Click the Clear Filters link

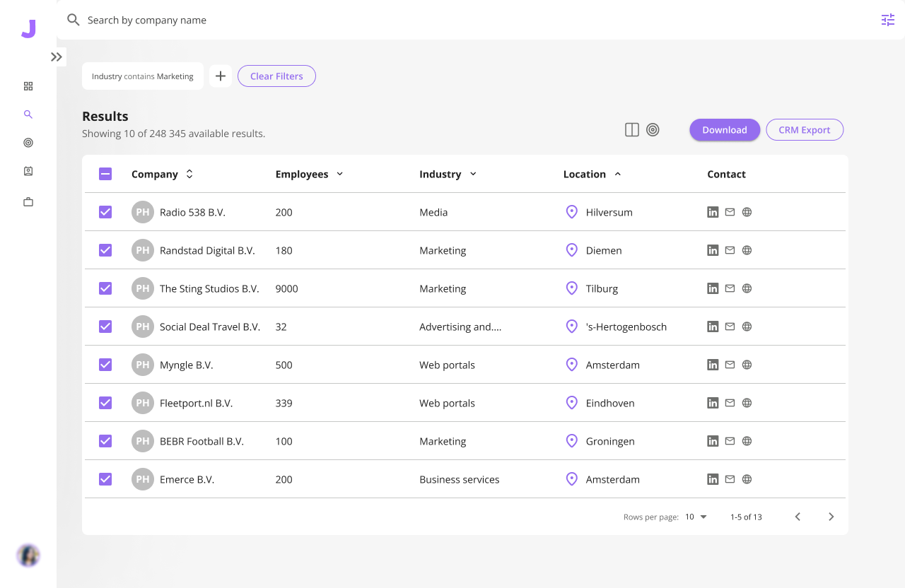pos(276,76)
